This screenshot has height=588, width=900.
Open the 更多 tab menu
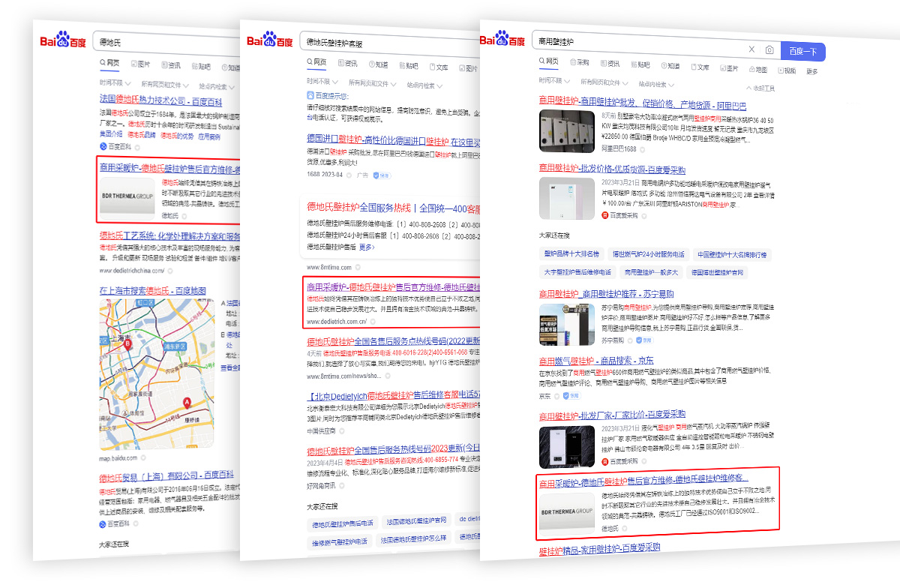[811, 71]
